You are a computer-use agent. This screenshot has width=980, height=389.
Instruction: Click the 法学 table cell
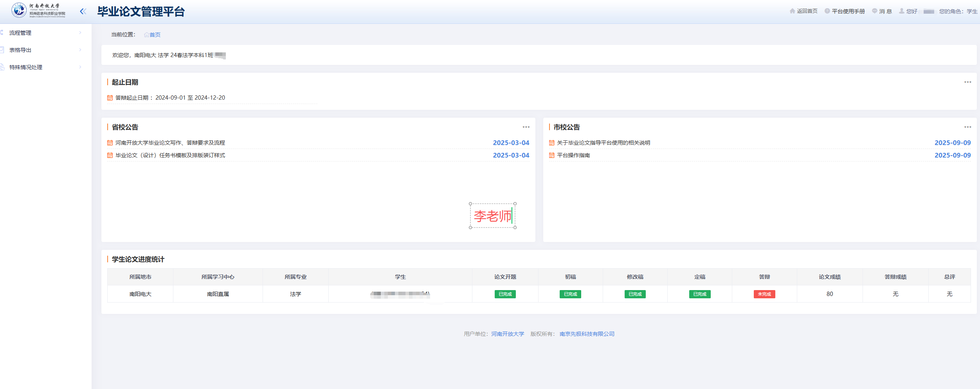pos(295,294)
